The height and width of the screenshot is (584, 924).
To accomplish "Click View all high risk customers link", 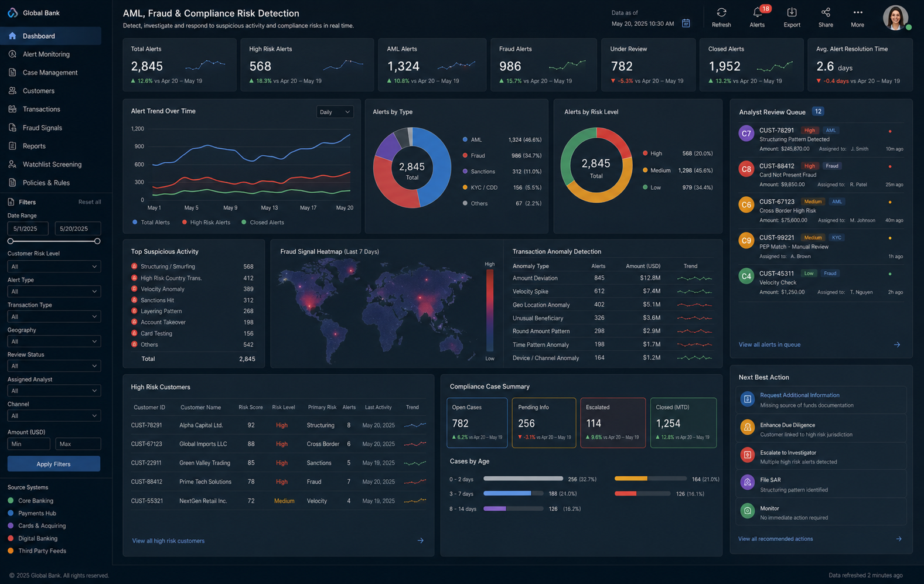I will click(x=168, y=541).
